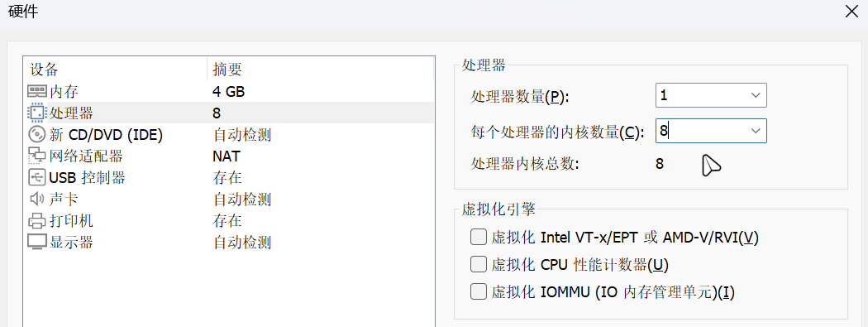Select the USB 控制器 icon
The image size is (868, 327).
point(37,177)
